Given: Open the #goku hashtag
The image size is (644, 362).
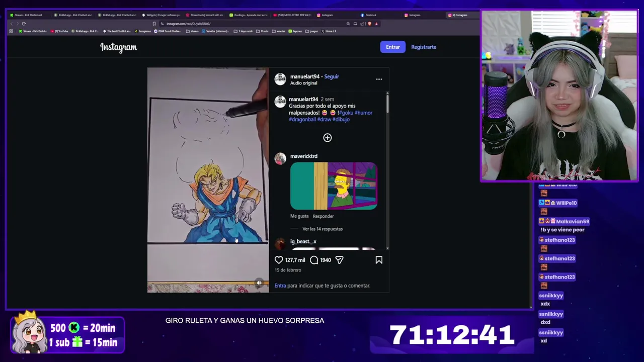Looking at the screenshot, I should [x=345, y=113].
